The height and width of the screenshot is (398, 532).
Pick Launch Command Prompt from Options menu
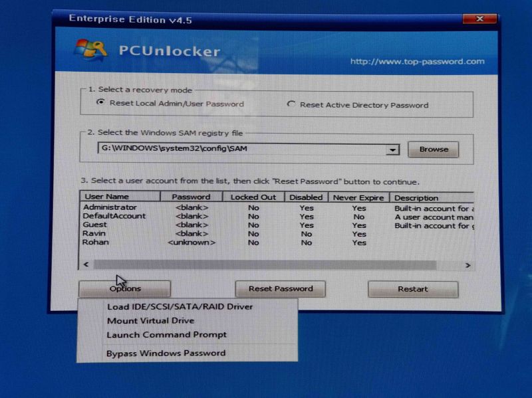[x=167, y=335]
